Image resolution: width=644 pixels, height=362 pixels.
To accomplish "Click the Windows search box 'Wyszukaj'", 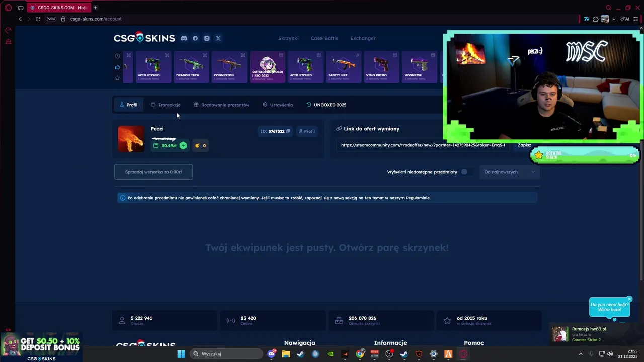I will [x=226, y=354].
